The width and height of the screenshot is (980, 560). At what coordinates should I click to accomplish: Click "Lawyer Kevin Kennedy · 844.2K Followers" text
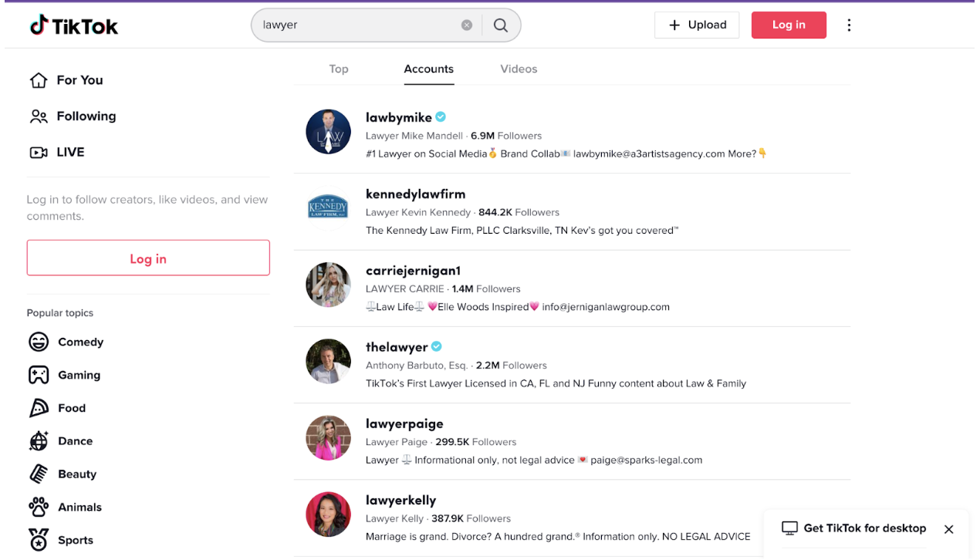pos(462,212)
